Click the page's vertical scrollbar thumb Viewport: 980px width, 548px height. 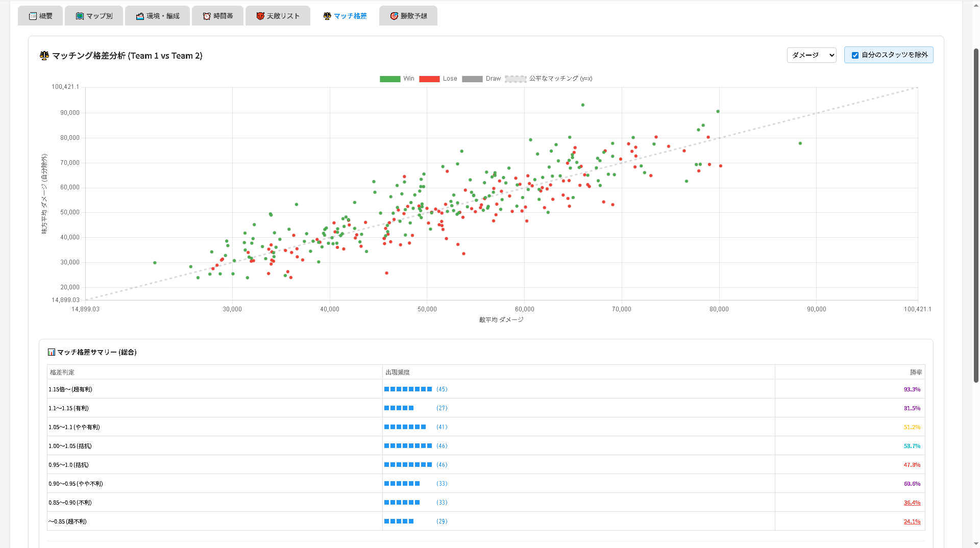[x=976, y=214]
